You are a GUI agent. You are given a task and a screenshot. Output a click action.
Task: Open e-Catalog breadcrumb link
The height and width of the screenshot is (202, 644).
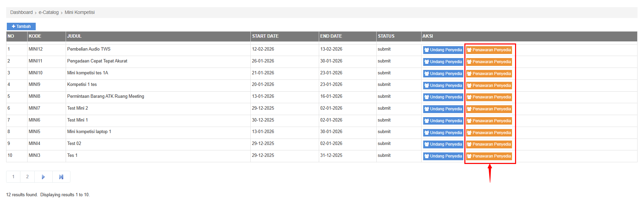tap(49, 12)
